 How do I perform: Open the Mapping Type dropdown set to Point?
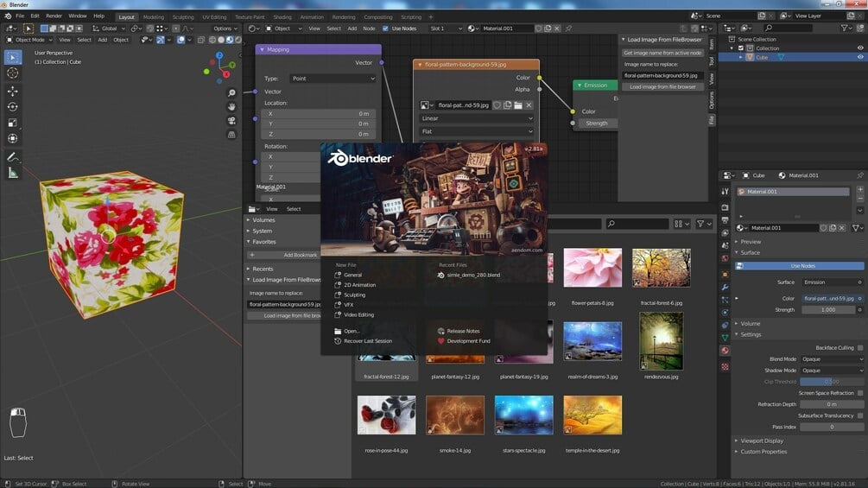coord(333,79)
